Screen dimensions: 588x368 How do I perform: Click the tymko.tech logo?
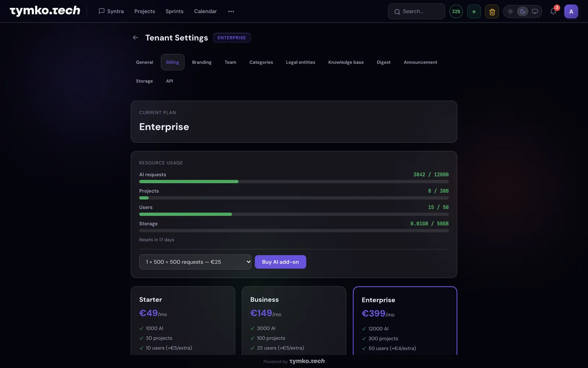click(45, 11)
